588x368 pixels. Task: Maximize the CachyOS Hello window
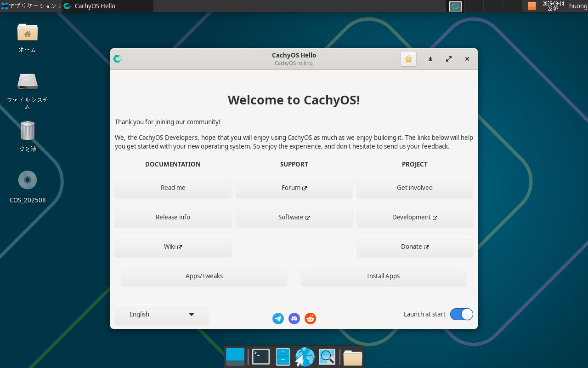[x=449, y=59]
